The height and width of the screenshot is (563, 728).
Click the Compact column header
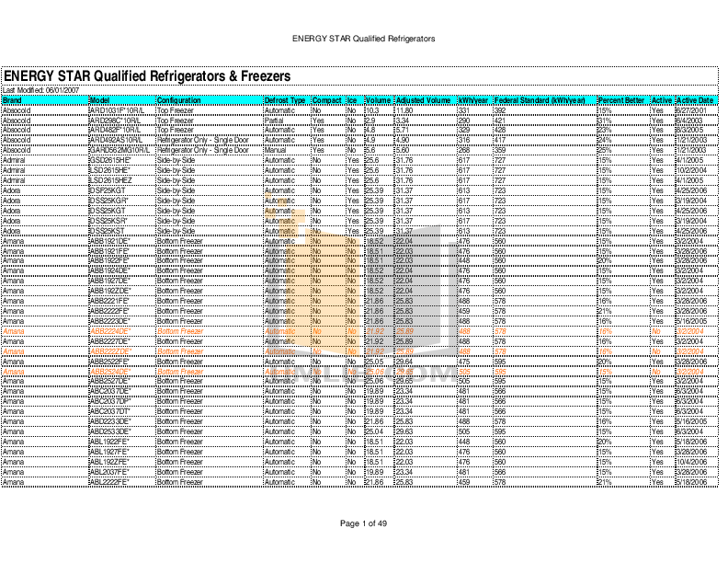tap(326, 99)
